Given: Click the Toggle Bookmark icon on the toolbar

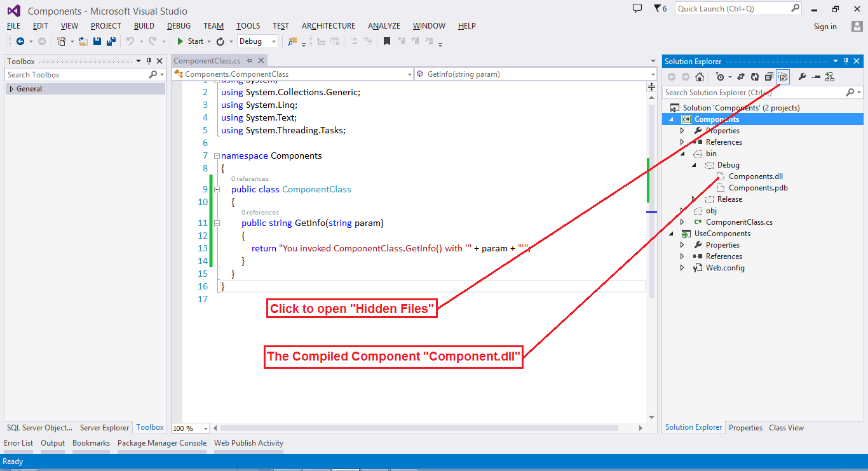Looking at the screenshot, I should click(387, 41).
